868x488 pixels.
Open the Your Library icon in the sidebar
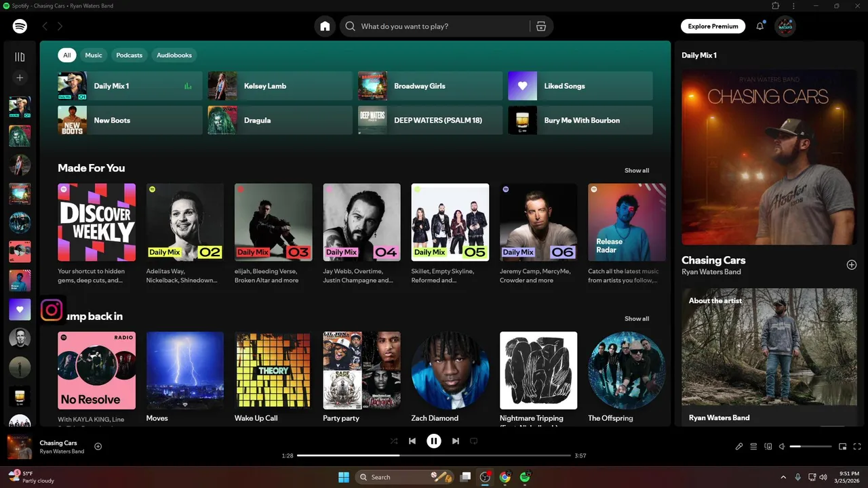click(x=20, y=57)
